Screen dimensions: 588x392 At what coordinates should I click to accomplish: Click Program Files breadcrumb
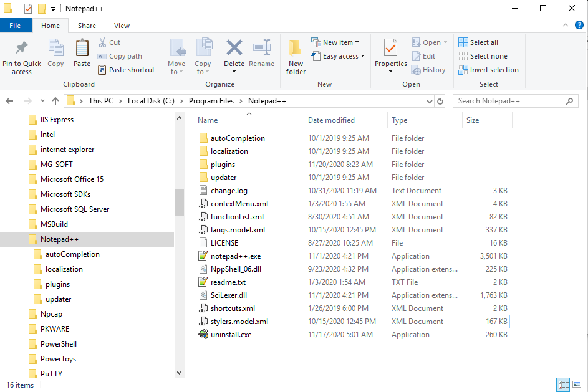211,101
